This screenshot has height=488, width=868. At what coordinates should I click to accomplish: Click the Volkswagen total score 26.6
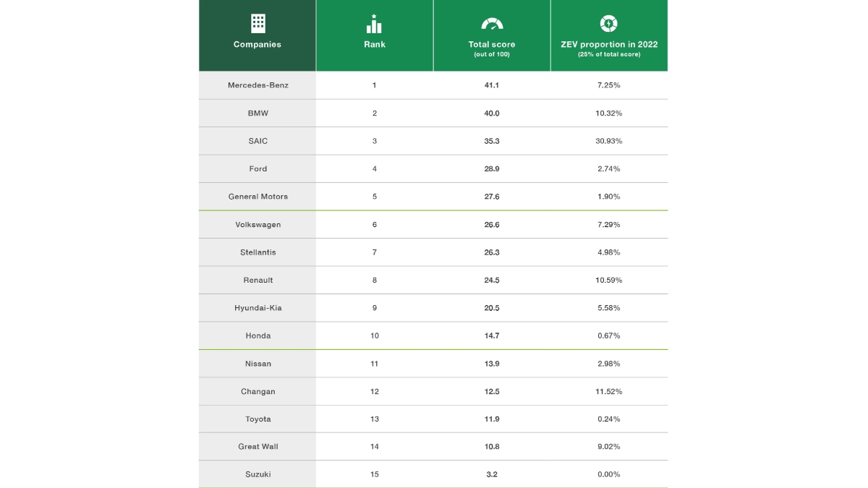[x=492, y=225]
